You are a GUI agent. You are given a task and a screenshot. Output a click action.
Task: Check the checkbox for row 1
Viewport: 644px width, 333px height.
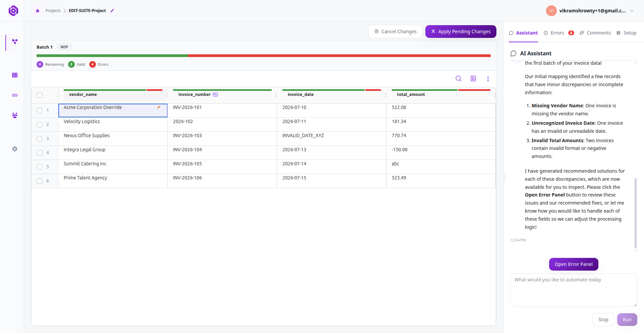[40, 111]
